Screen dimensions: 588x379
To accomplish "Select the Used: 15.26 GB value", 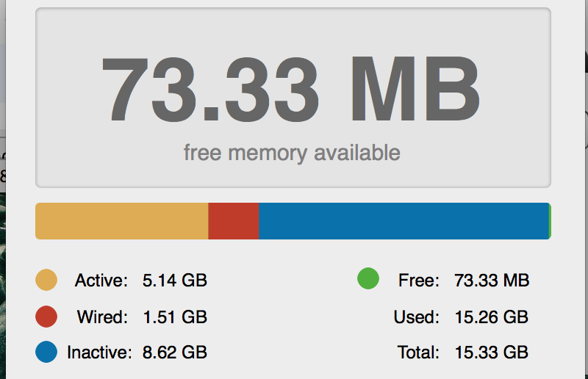I will click(x=492, y=317).
